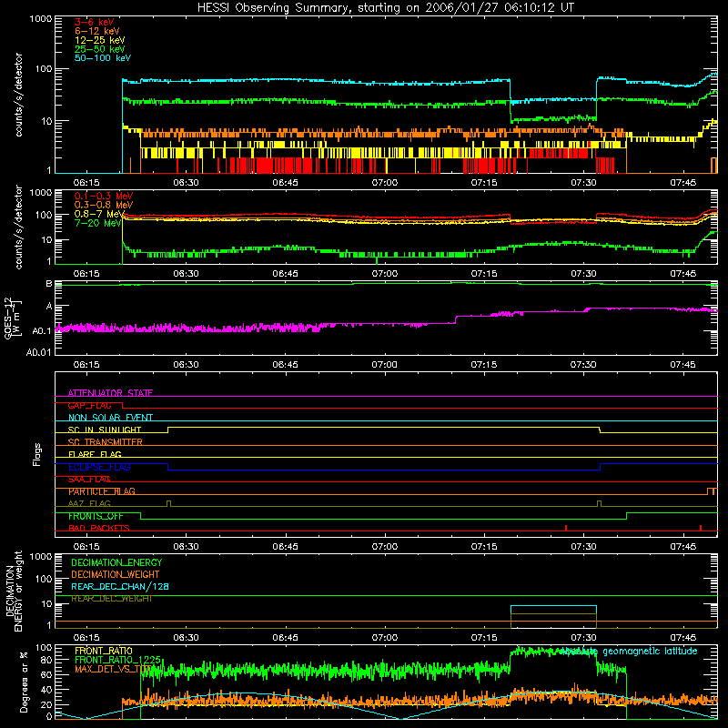Viewport: 728px width, 728px height.
Task: Click the counts/s/detector axis title of top panel
Action: tap(18, 95)
